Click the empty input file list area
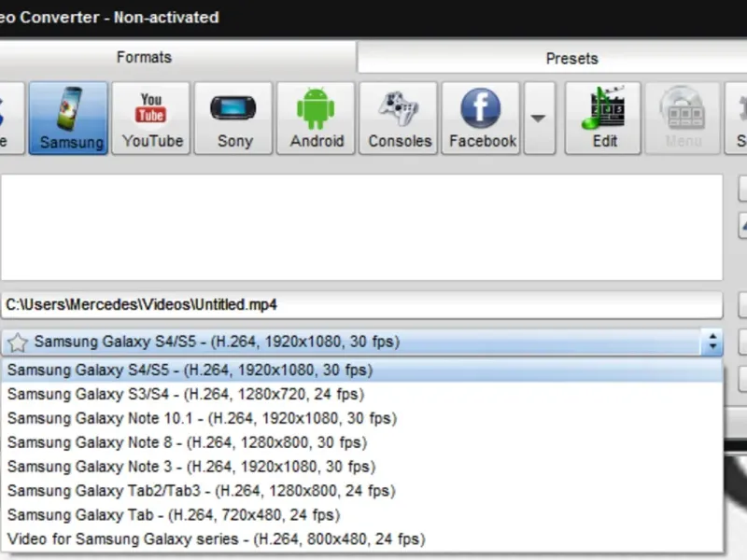This screenshot has width=747, height=560. [x=362, y=227]
